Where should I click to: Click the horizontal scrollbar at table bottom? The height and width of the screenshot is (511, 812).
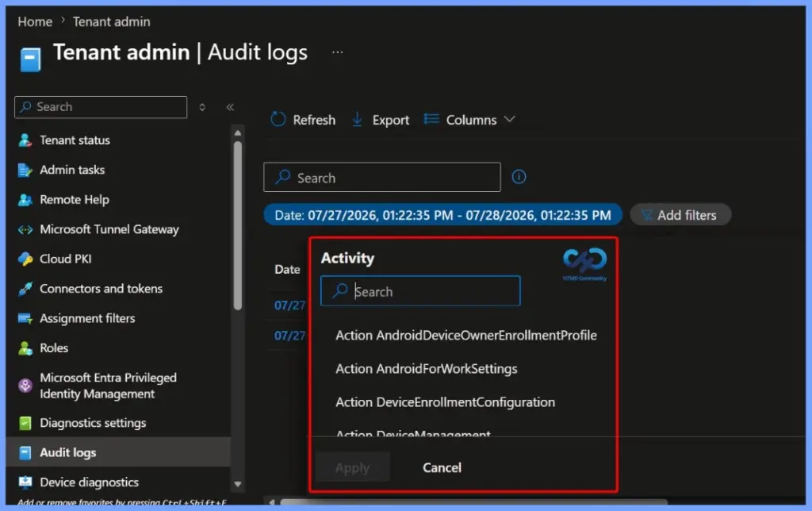pyautogui.click(x=474, y=501)
